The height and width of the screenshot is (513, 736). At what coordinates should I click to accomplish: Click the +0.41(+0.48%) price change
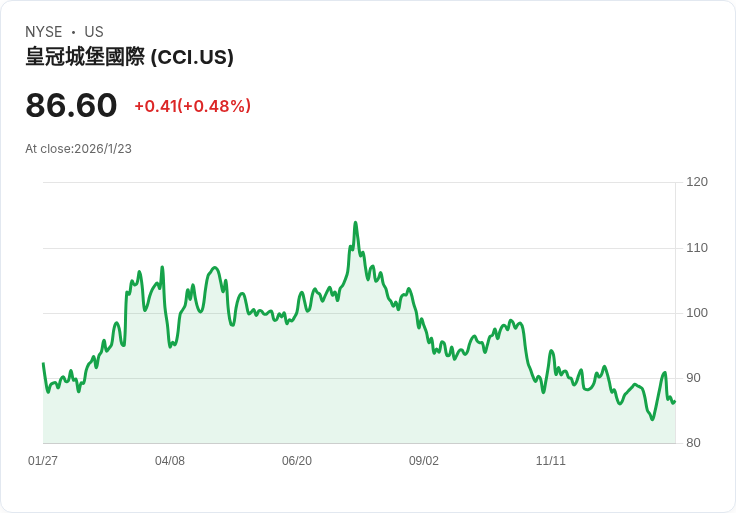tap(192, 106)
